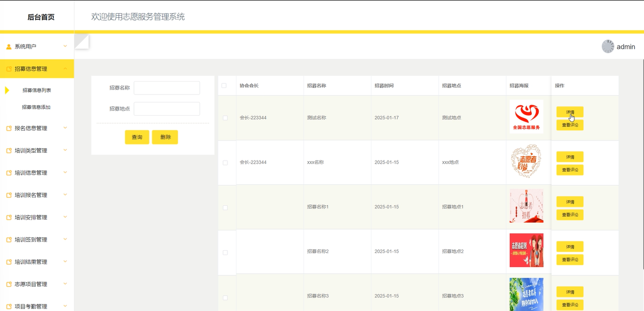Click the folded page corner icon

pos(82,42)
